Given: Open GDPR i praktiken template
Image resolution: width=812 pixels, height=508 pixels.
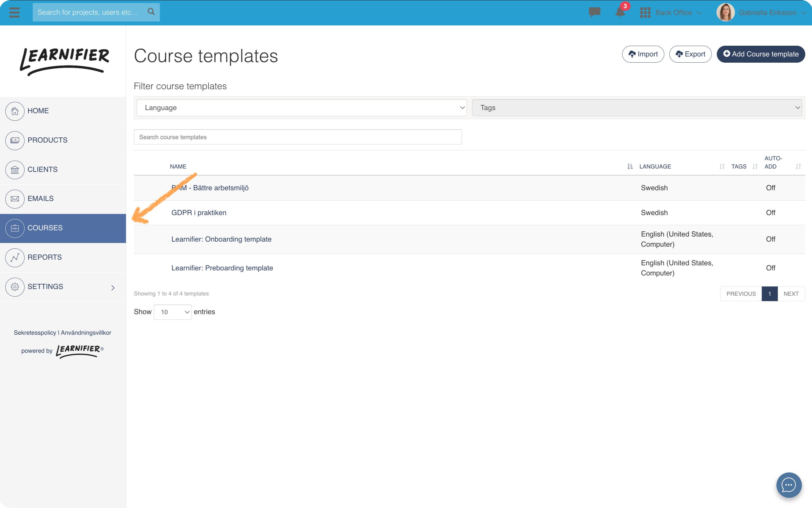Looking at the screenshot, I should click(x=199, y=213).
